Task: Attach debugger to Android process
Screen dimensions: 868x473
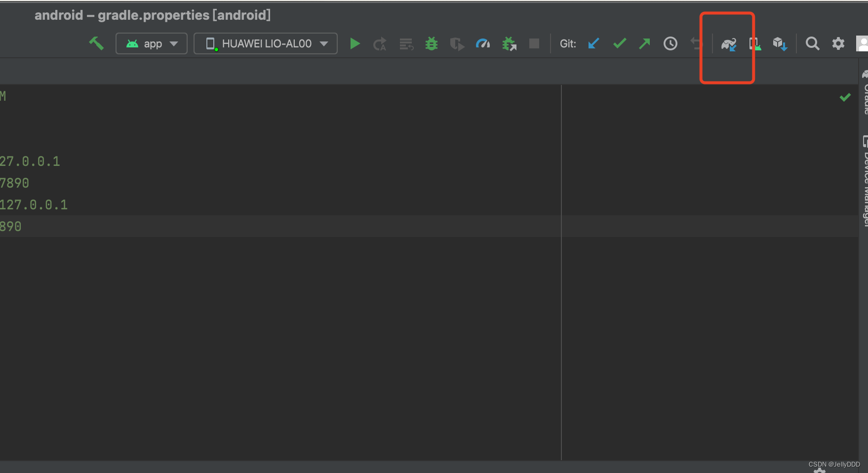Action: coord(509,44)
